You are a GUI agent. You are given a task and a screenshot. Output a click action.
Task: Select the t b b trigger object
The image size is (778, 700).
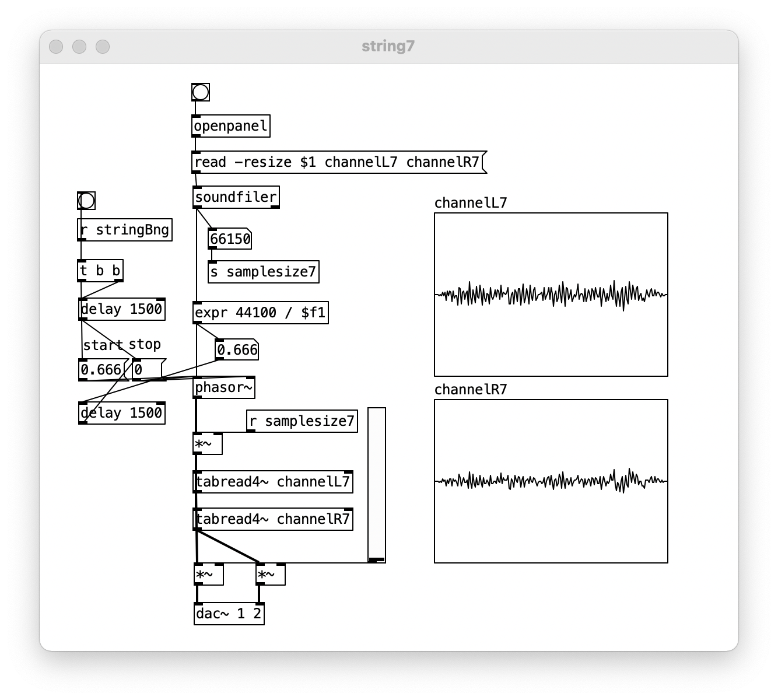point(100,271)
